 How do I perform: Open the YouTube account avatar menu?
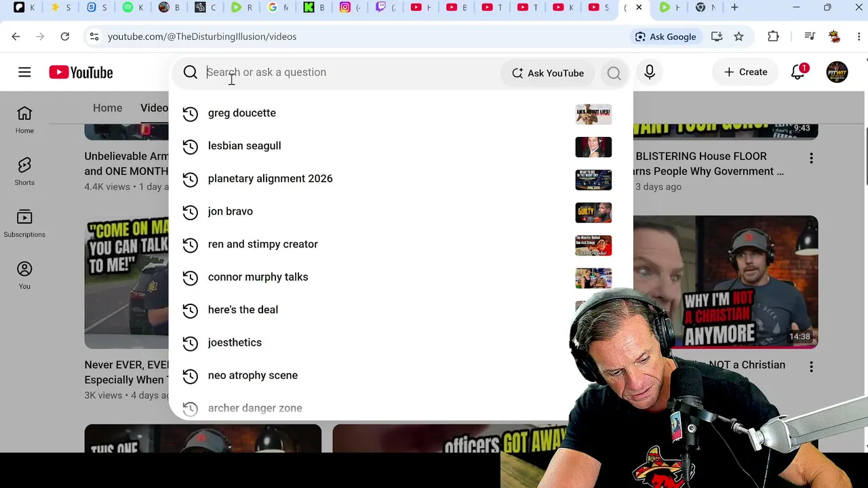click(x=837, y=73)
